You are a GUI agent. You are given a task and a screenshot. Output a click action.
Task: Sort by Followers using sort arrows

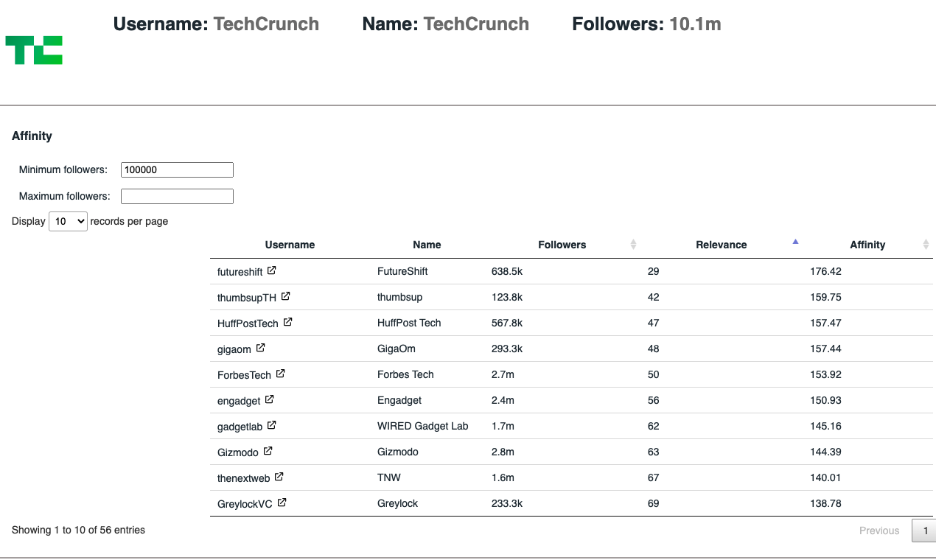point(633,245)
